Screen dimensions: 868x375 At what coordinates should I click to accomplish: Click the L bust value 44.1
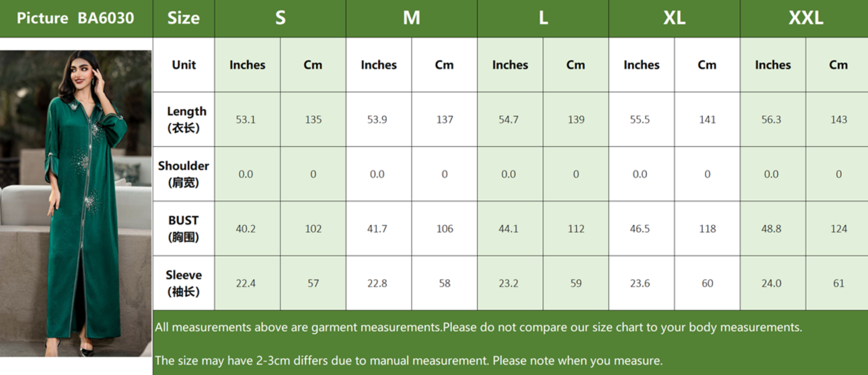tap(508, 229)
